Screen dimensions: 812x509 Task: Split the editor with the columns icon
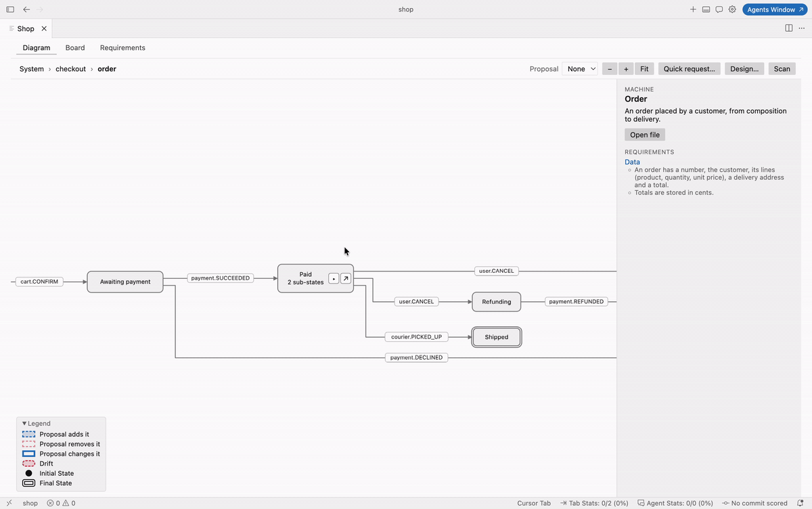pyautogui.click(x=789, y=28)
